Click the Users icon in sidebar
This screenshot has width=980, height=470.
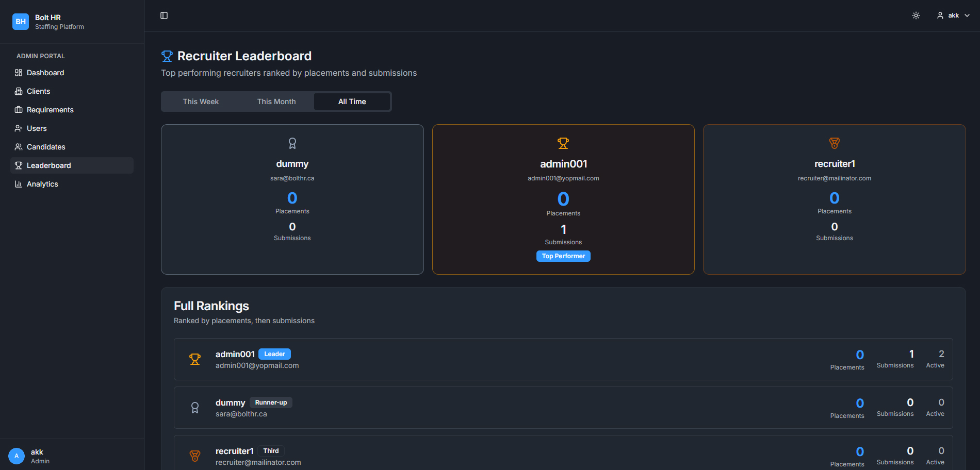point(19,128)
